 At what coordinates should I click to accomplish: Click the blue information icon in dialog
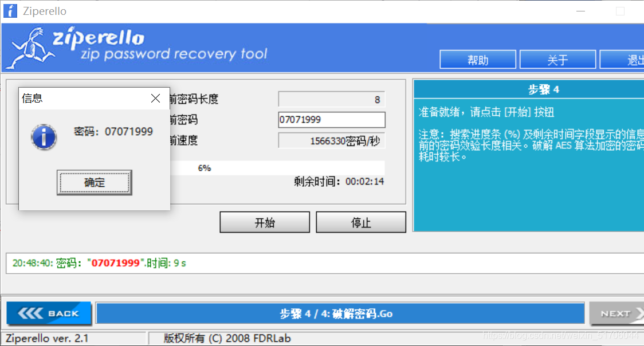click(x=44, y=137)
